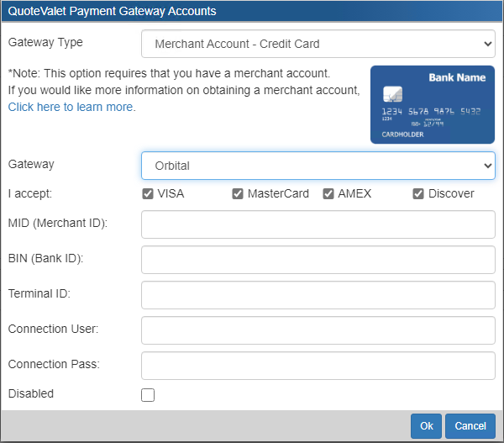Focus the Connection Pass input
The height and width of the screenshot is (443, 504).
318,366
